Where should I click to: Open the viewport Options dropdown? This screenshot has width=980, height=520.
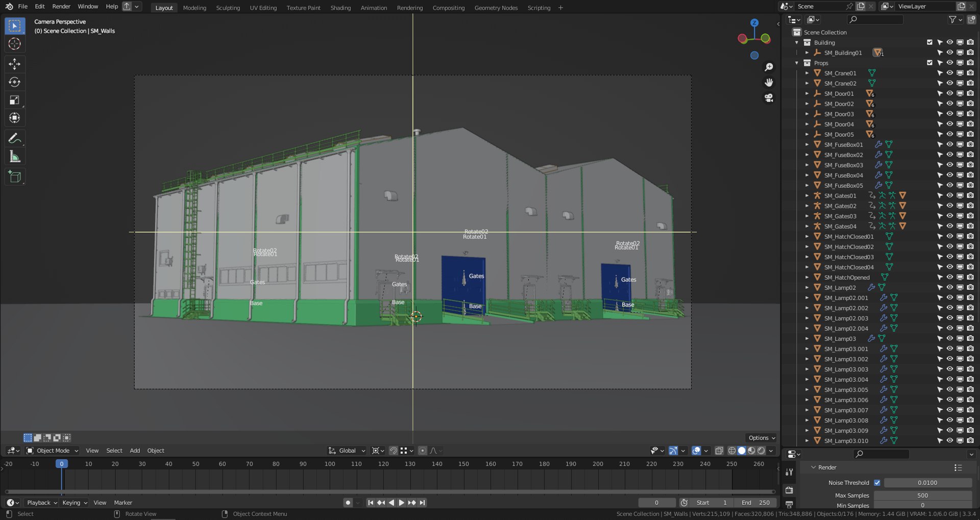pyautogui.click(x=762, y=438)
